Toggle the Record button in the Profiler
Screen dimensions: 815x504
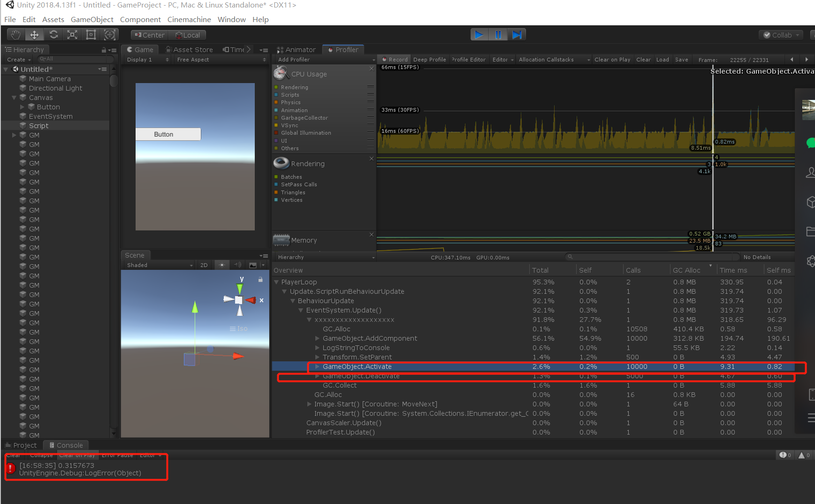coord(394,59)
